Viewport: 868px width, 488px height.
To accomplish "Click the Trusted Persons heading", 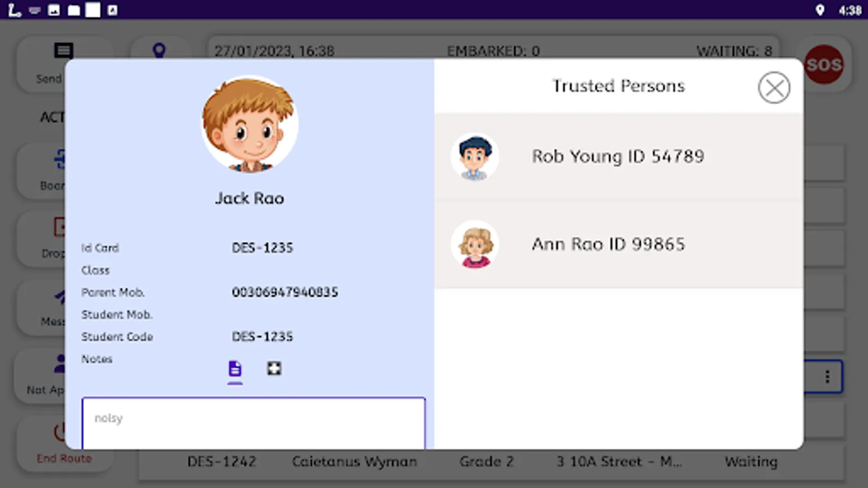I will click(x=618, y=86).
